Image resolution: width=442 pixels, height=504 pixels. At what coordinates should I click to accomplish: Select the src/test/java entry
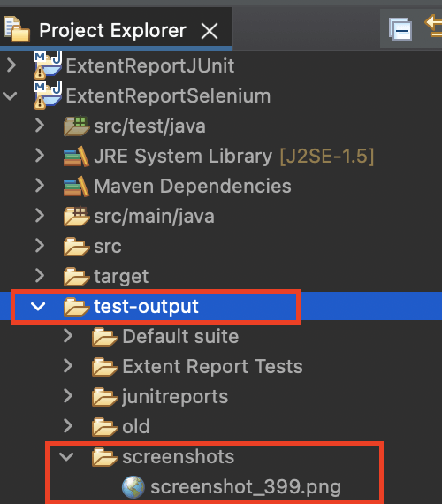(149, 126)
